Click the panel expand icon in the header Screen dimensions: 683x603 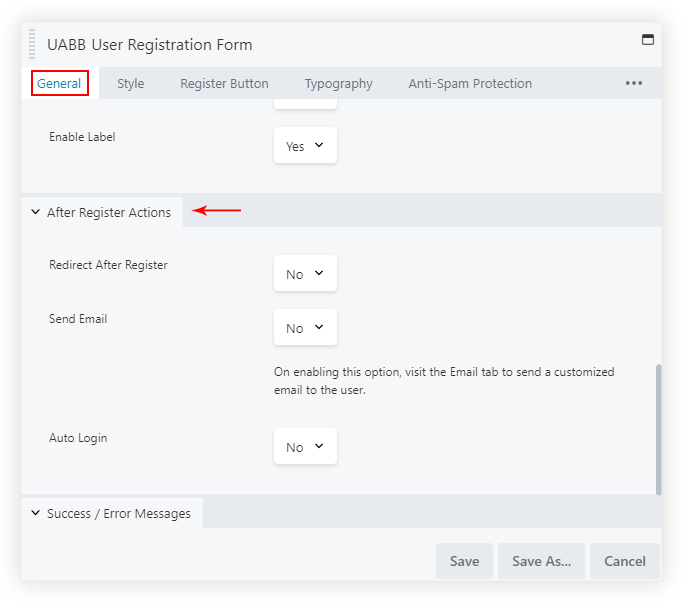coord(647,41)
